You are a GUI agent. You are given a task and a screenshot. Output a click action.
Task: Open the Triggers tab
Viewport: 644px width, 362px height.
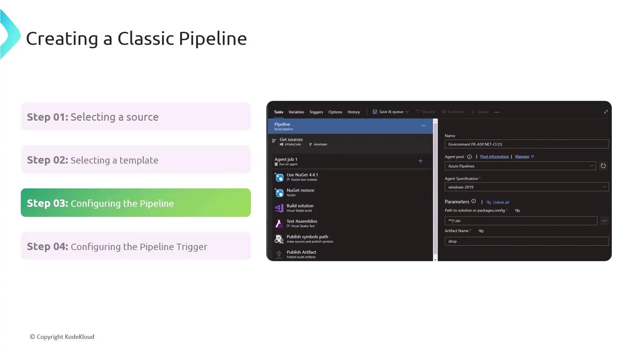click(316, 112)
